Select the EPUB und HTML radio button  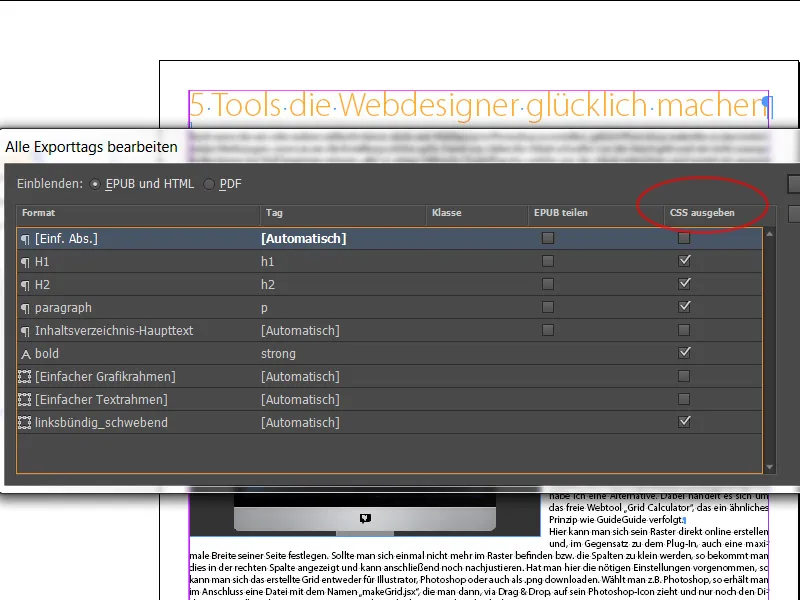click(95, 184)
